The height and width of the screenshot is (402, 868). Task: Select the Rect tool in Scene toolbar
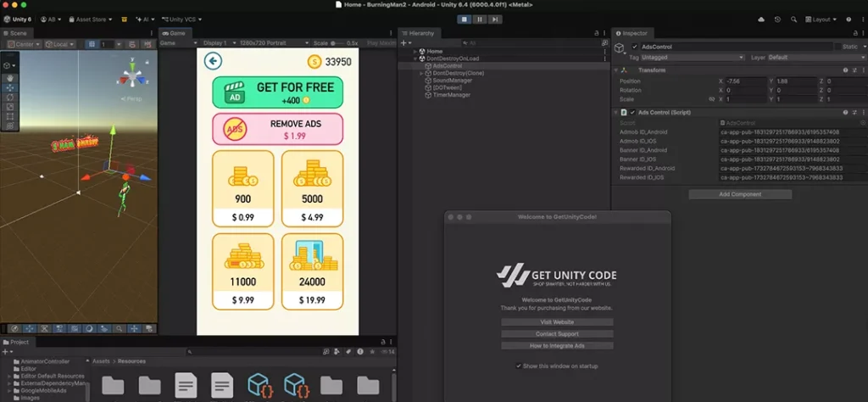[x=10, y=116]
